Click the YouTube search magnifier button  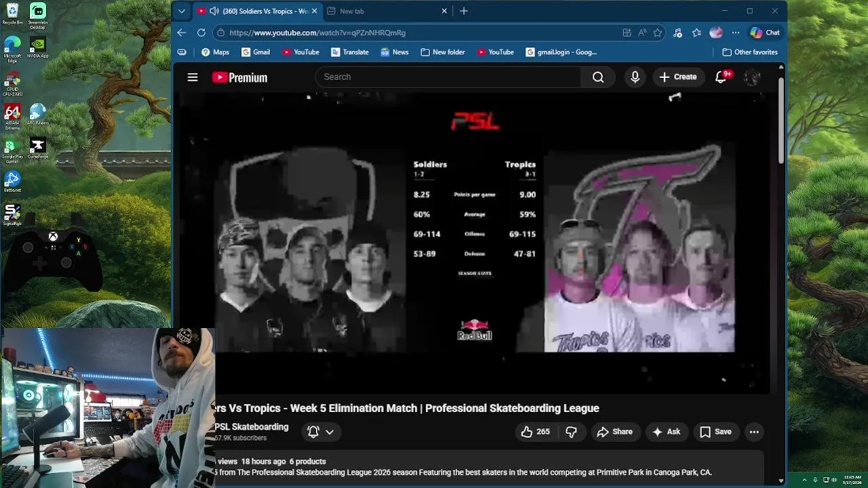pos(598,77)
